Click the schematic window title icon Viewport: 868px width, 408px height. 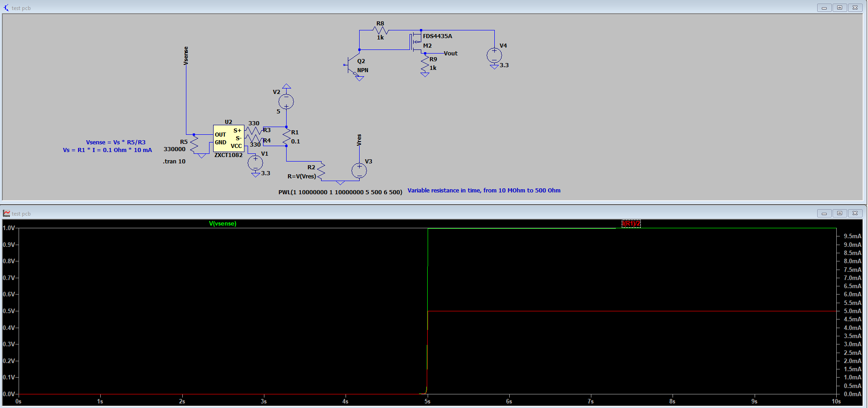pyautogui.click(x=6, y=8)
